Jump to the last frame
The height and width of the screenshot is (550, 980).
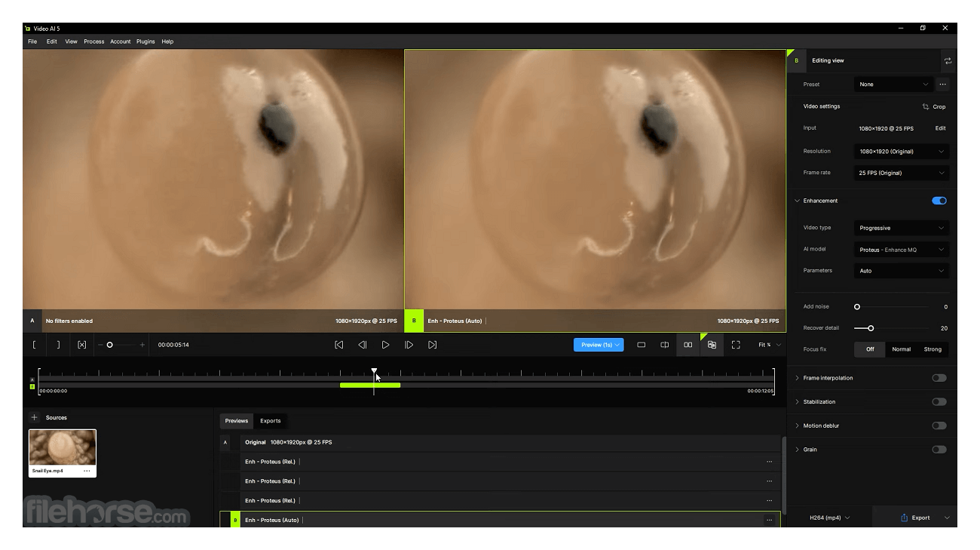[x=432, y=345]
